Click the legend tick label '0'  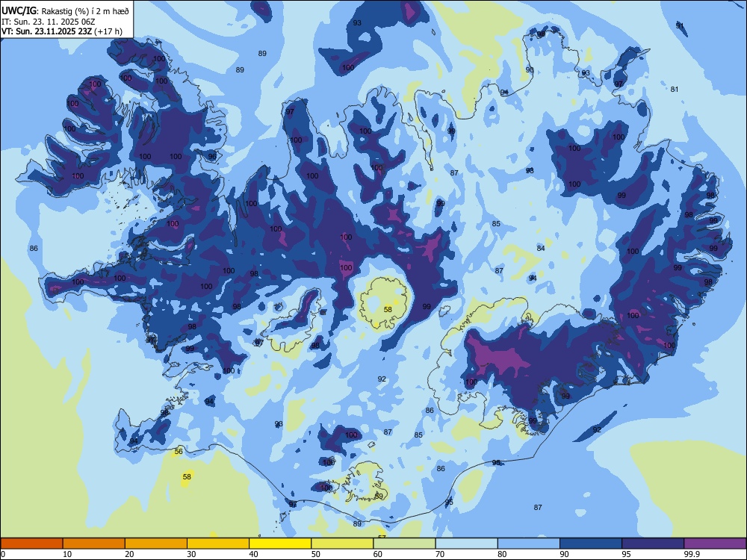pos(3,554)
